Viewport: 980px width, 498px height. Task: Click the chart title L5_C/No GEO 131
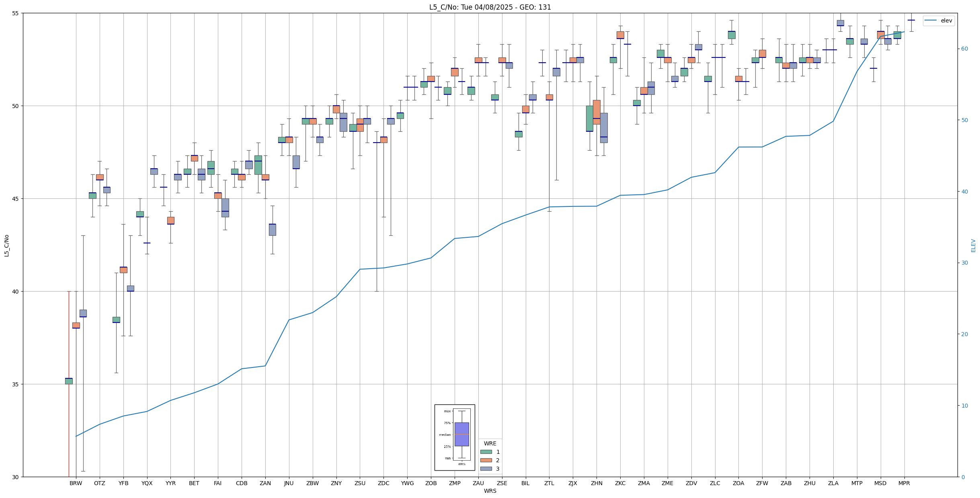(x=490, y=7)
